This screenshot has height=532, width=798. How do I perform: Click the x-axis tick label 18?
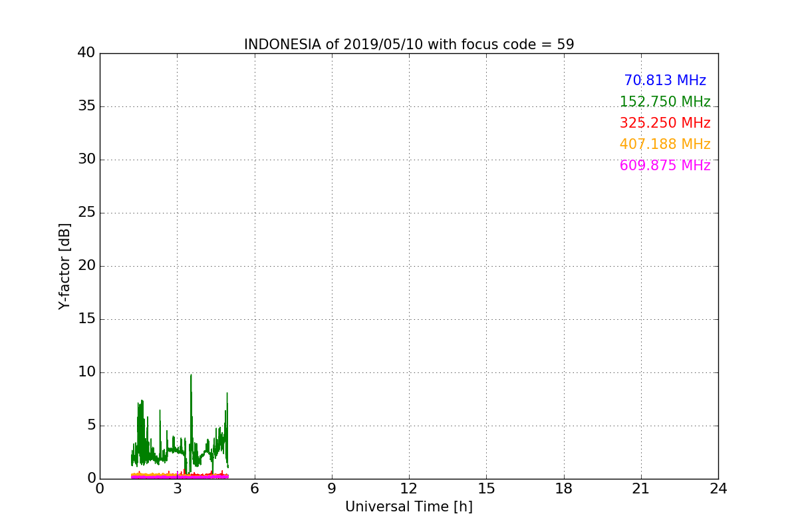564,489
